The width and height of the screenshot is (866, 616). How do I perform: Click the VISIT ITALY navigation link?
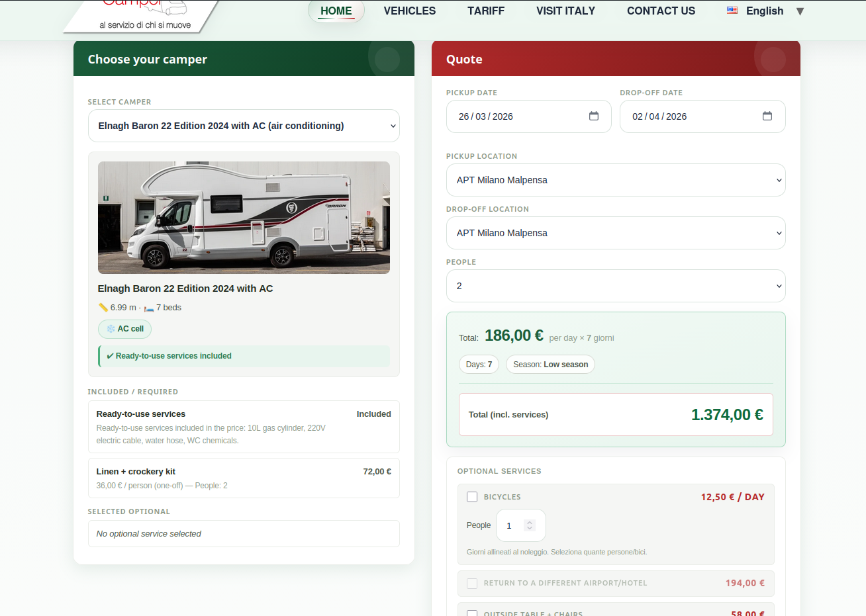click(x=565, y=11)
